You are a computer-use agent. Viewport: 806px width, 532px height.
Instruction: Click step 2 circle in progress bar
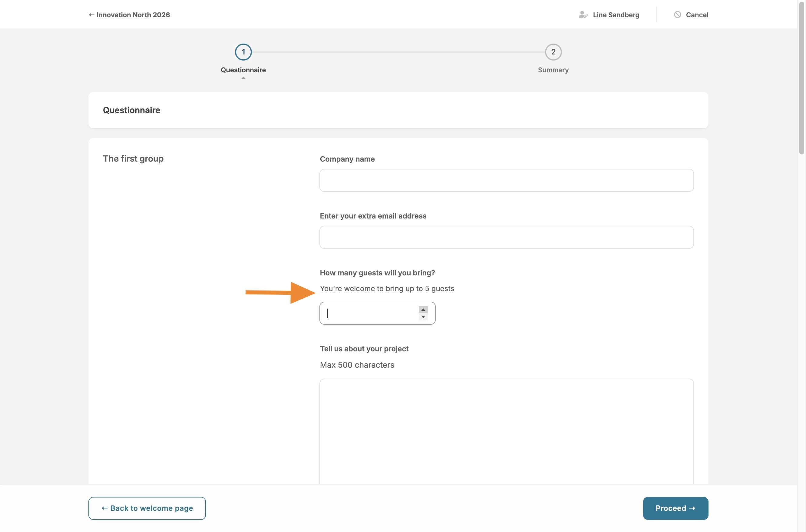(553, 52)
